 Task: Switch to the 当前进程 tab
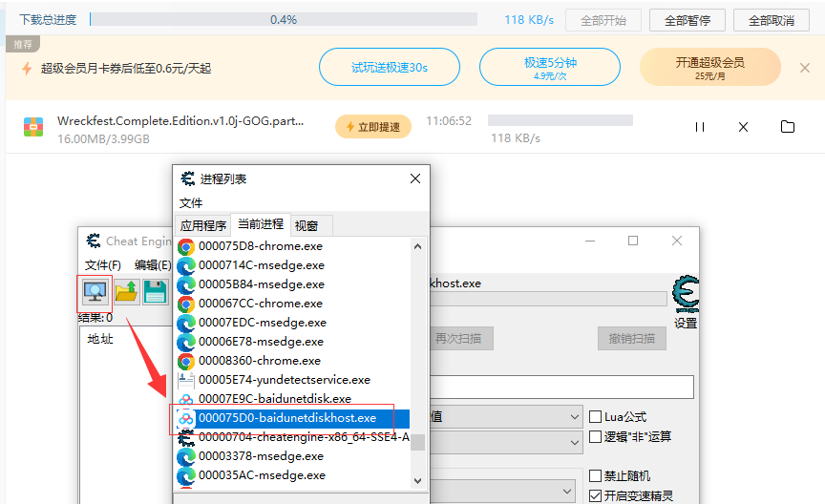(x=261, y=224)
